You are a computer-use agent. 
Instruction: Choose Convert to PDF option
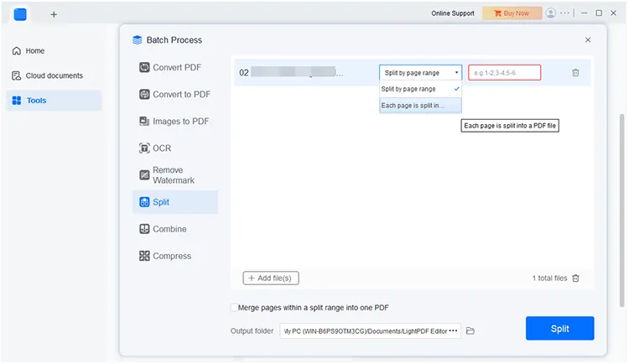(x=175, y=94)
